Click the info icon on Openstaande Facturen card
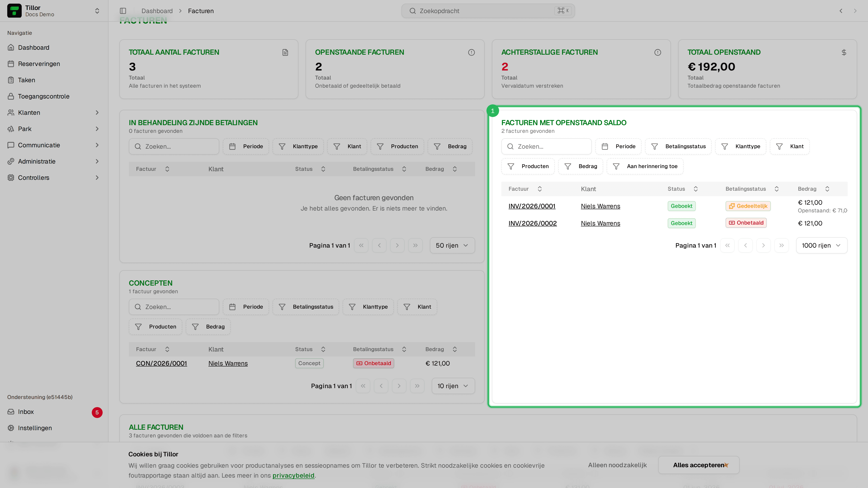Screen dimensions: 868x488 pos(471,52)
